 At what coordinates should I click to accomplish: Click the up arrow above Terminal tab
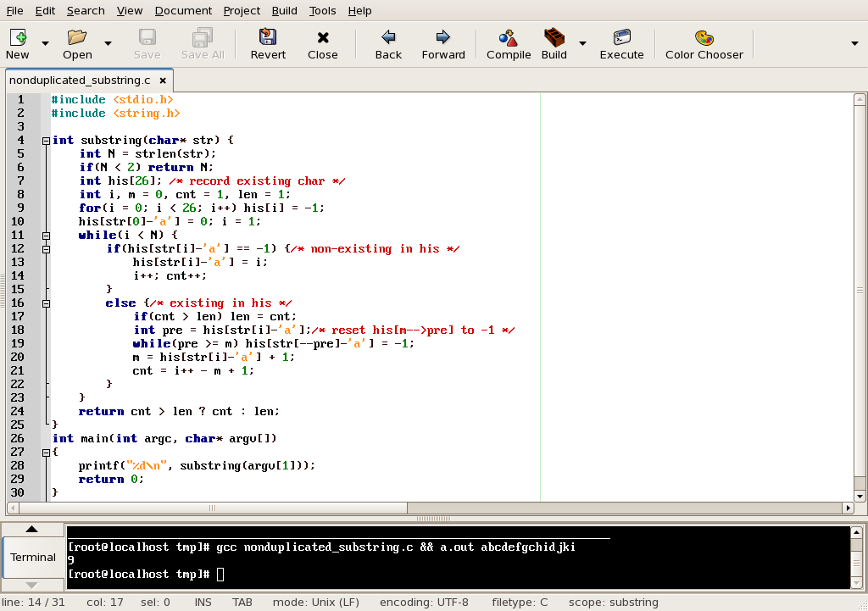coord(32,529)
